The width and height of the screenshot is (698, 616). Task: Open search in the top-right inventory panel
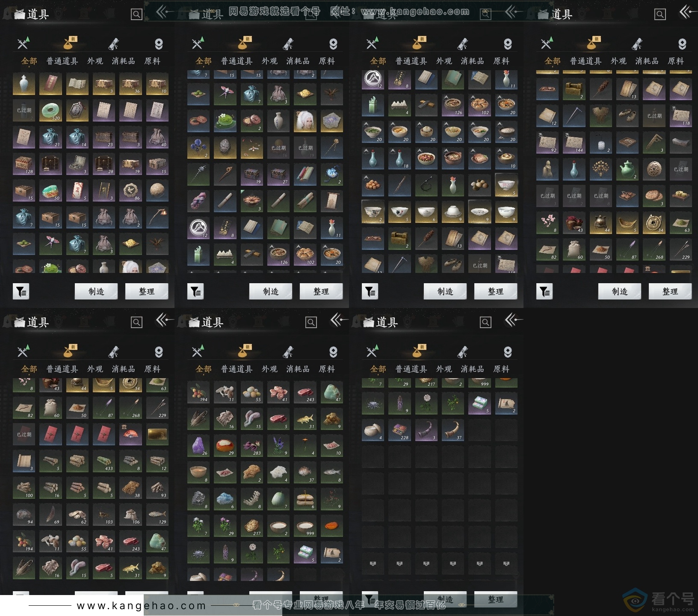660,15
